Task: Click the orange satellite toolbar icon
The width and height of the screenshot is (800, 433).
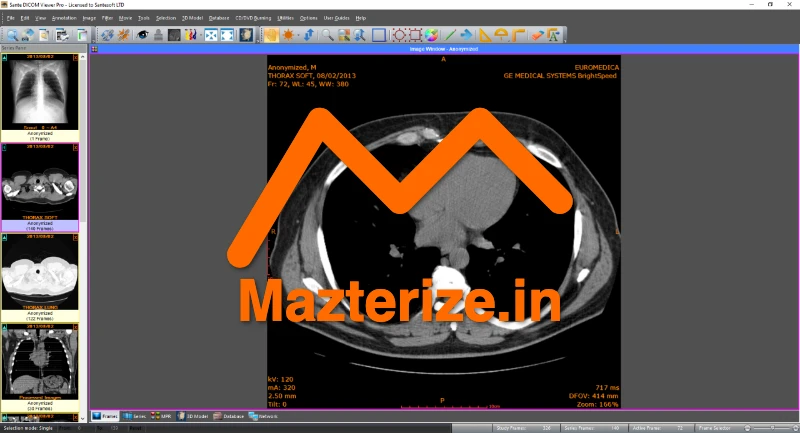Action: coord(123,35)
